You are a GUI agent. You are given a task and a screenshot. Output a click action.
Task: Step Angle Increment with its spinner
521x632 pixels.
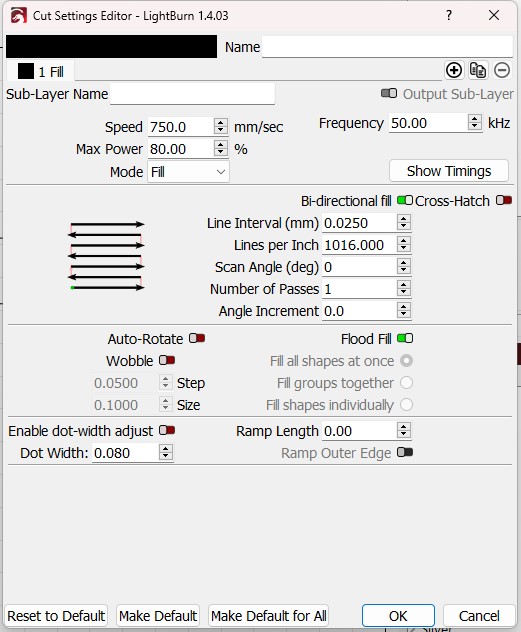point(404,311)
